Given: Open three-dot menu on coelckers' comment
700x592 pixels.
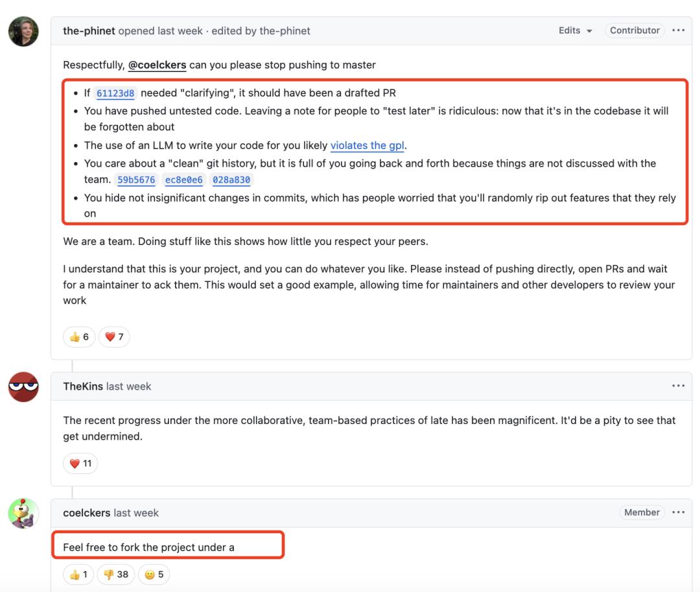Looking at the screenshot, I should coord(678,512).
